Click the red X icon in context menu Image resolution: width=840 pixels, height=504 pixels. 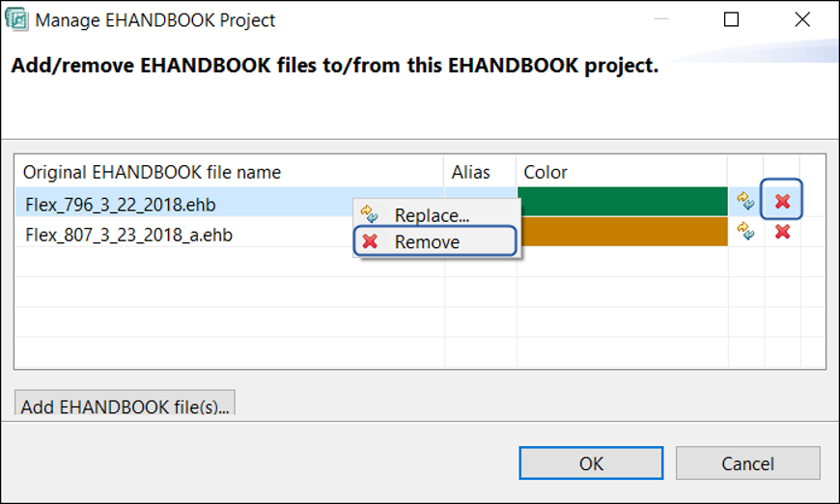370,241
